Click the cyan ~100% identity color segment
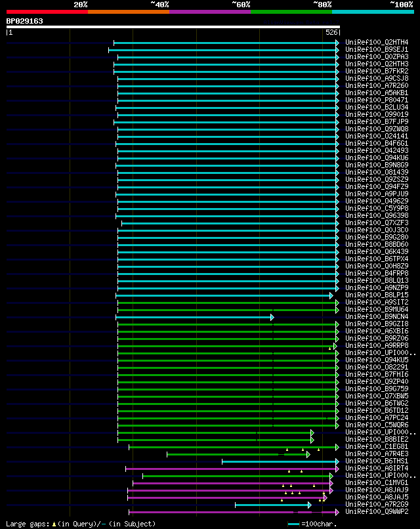This screenshot has width=420, height=529. tap(373, 12)
